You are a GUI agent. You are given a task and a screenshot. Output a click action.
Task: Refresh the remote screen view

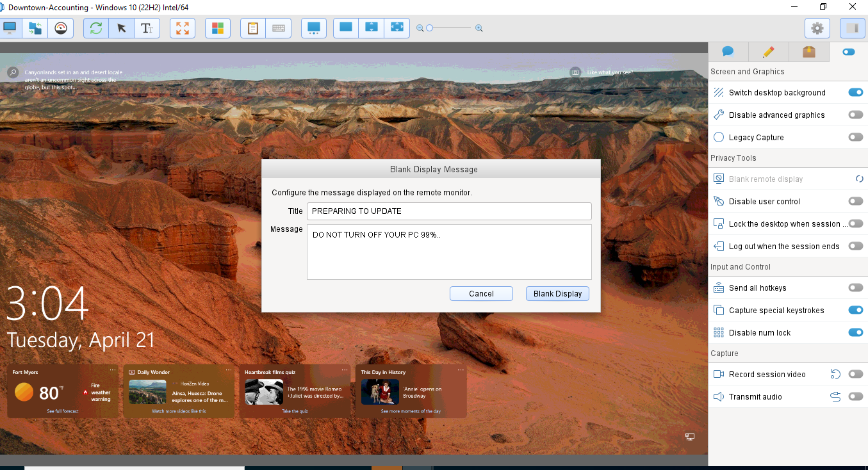[x=95, y=28]
